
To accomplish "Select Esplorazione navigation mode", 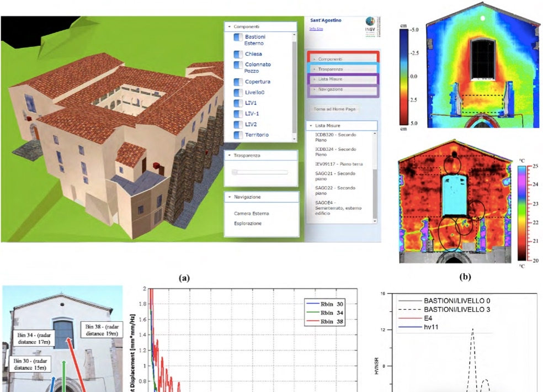I will (x=248, y=224).
